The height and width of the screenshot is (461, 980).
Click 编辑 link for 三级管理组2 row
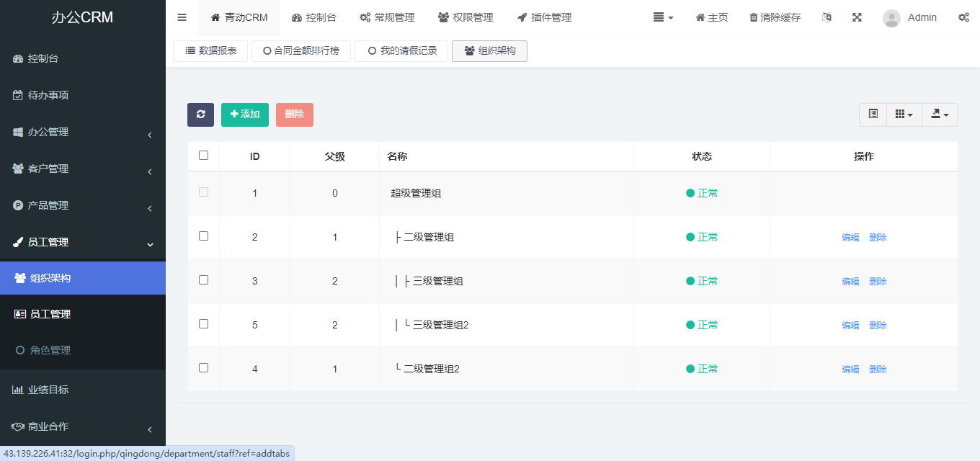coord(850,326)
